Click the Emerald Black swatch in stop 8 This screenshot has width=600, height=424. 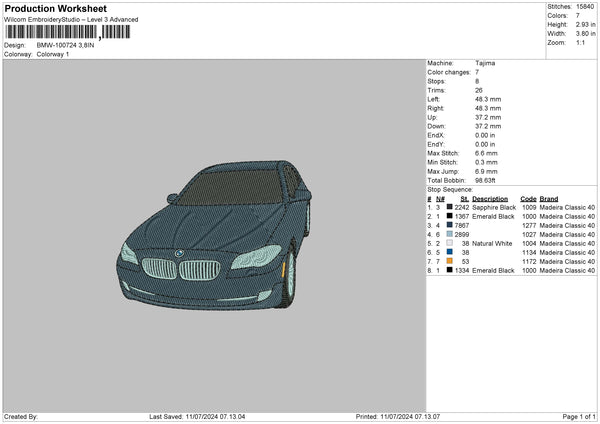point(452,270)
